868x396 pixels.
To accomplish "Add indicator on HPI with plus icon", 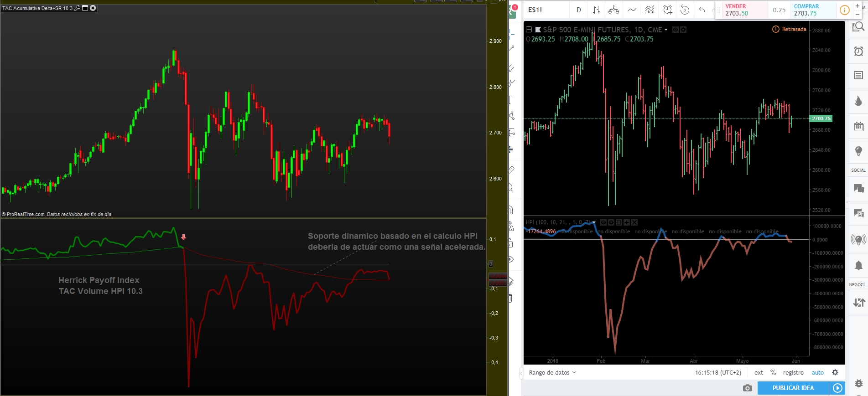I will (627, 222).
